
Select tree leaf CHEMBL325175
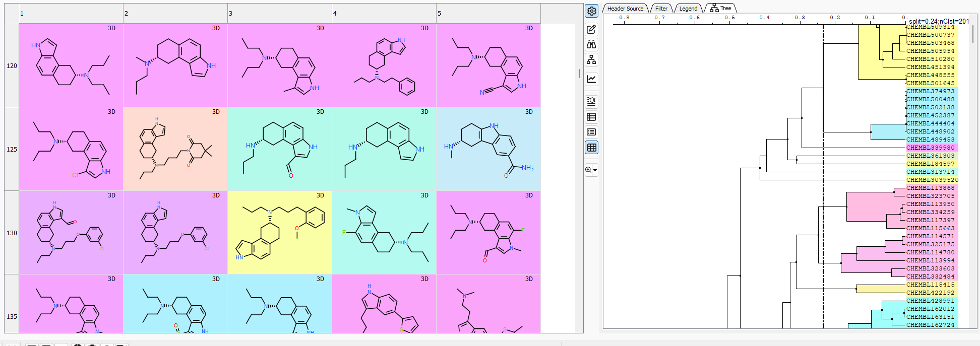click(x=930, y=244)
